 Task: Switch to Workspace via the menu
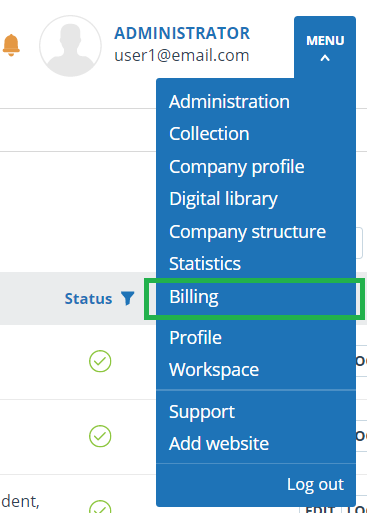(x=214, y=370)
